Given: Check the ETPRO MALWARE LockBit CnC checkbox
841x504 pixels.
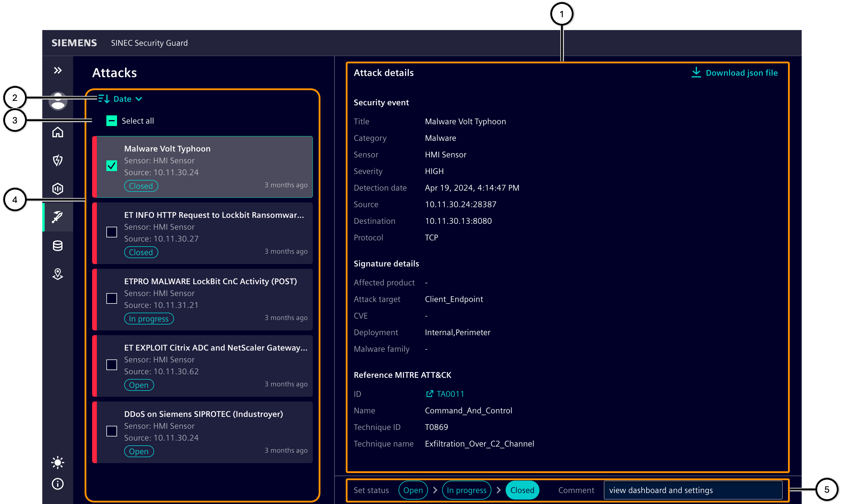Looking at the screenshot, I should coord(111,298).
